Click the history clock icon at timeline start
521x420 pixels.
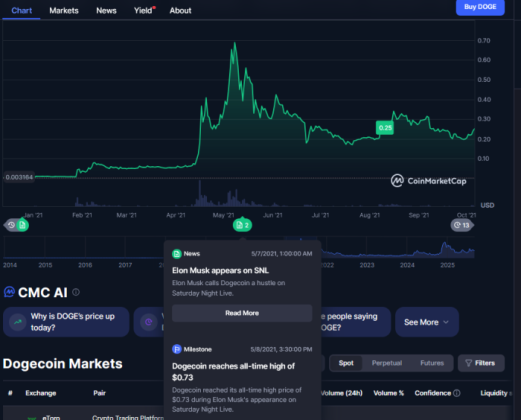pos(11,225)
